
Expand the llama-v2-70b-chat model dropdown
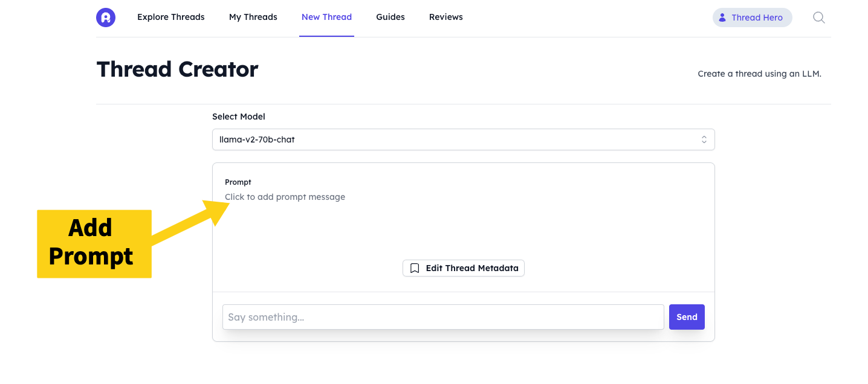point(462,139)
